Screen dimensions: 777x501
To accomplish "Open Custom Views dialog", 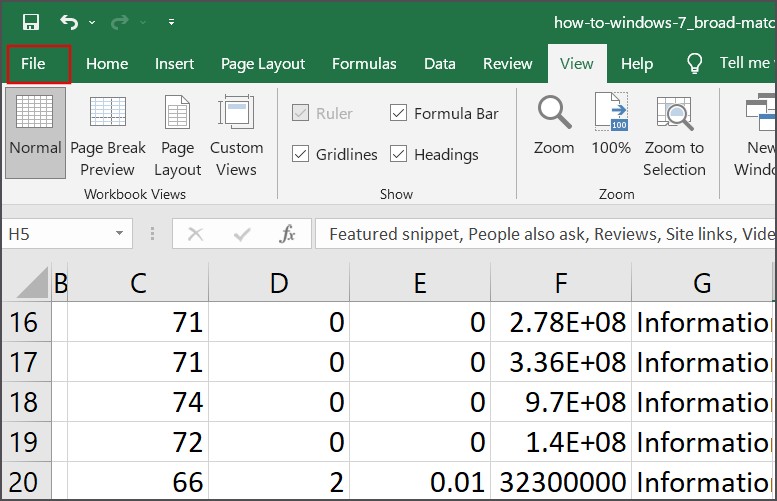I will click(x=236, y=130).
